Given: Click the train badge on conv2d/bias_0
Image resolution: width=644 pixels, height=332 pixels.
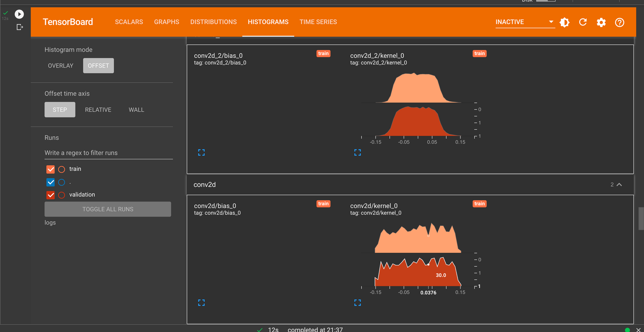Looking at the screenshot, I should click(x=323, y=204).
